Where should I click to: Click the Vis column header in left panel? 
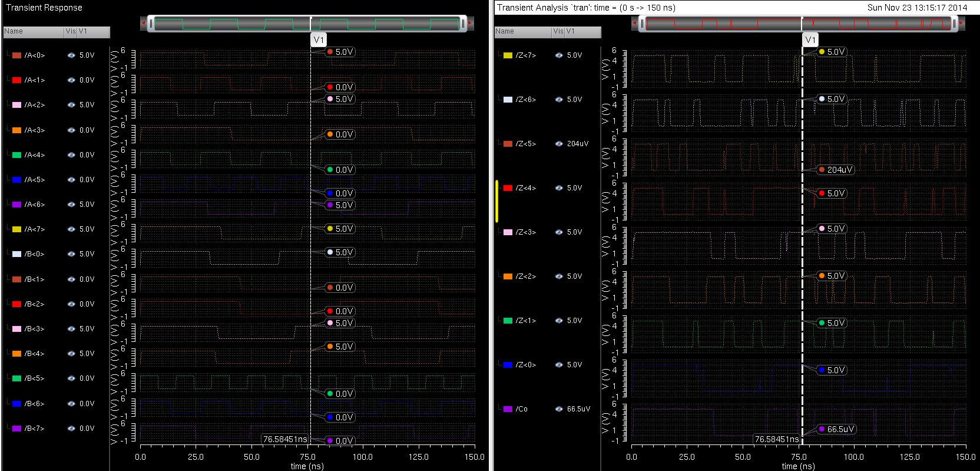71,31
